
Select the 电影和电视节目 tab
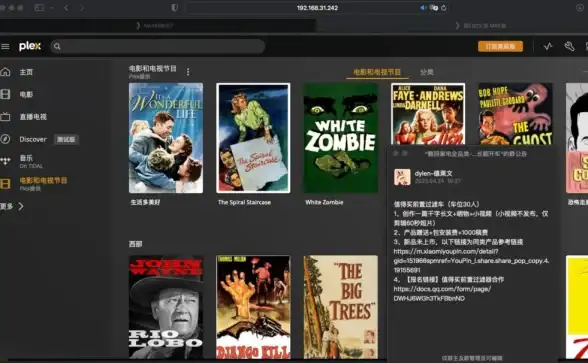(377, 72)
